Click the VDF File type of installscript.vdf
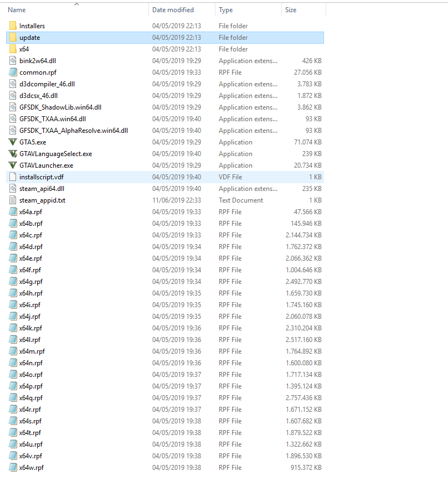448x502 pixels. pos(230,177)
